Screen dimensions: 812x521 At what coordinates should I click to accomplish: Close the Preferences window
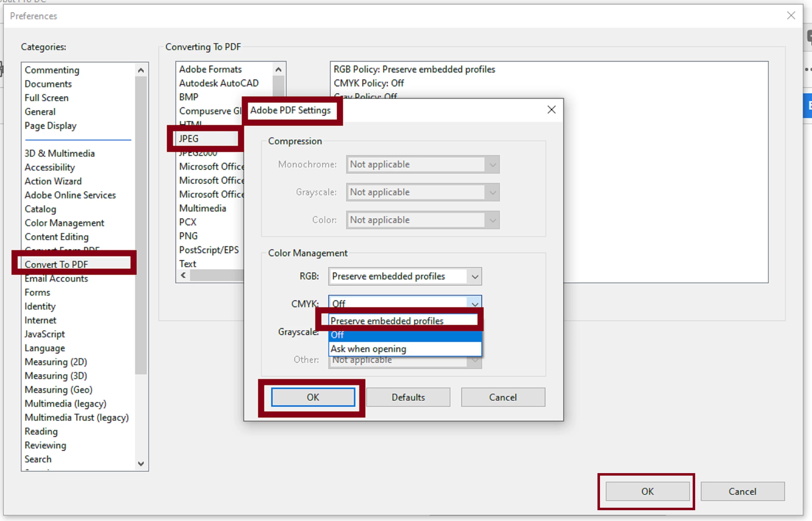(x=791, y=15)
